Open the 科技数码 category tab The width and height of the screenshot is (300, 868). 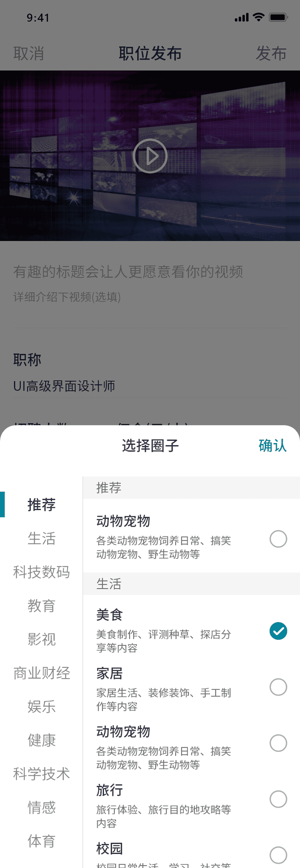42,572
